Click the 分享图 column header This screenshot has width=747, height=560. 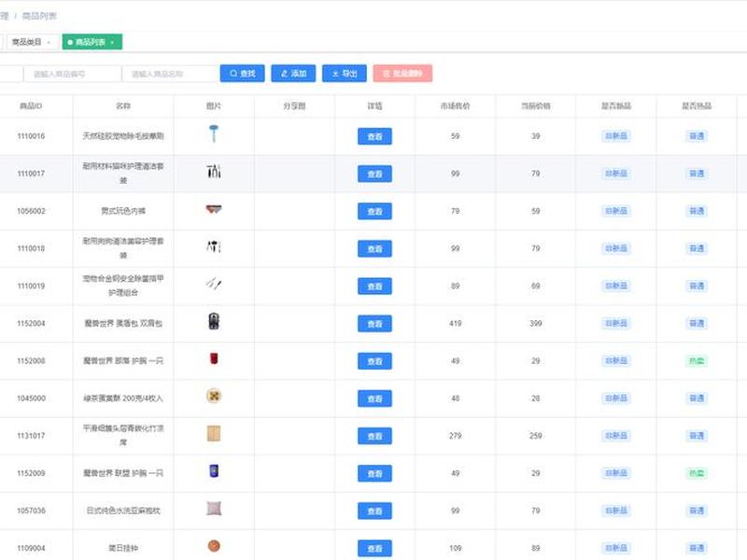[x=294, y=105]
